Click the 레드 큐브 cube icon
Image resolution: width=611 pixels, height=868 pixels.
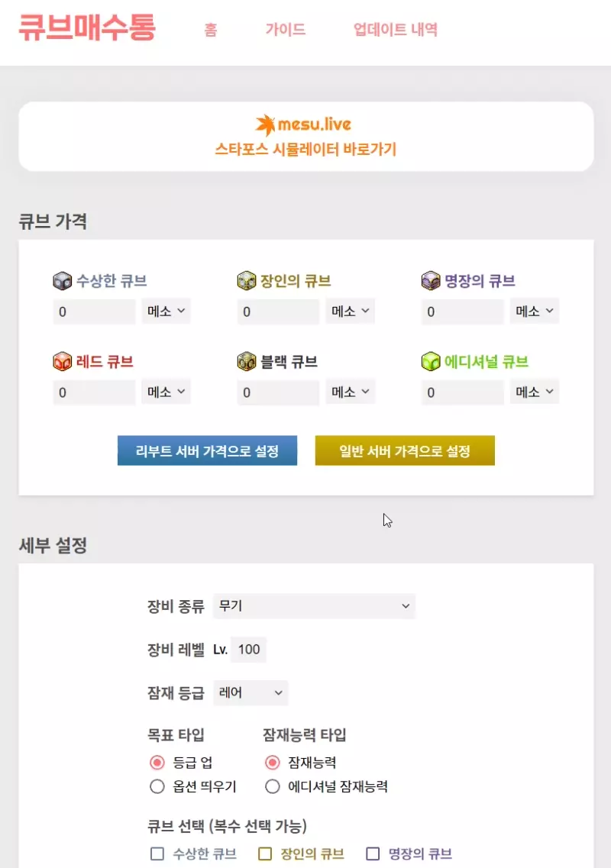click(x=62, y=362)
